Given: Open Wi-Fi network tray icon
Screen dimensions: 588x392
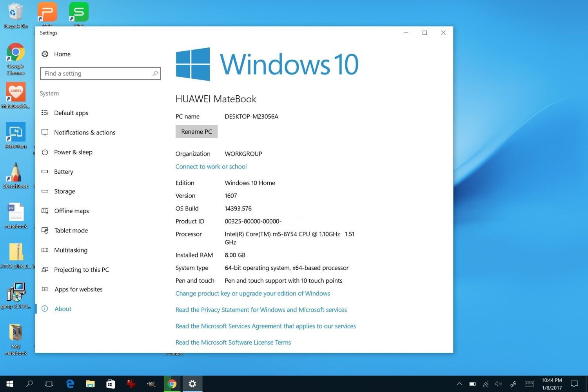Looking at the screenshot, I should (x=486, y=384).
